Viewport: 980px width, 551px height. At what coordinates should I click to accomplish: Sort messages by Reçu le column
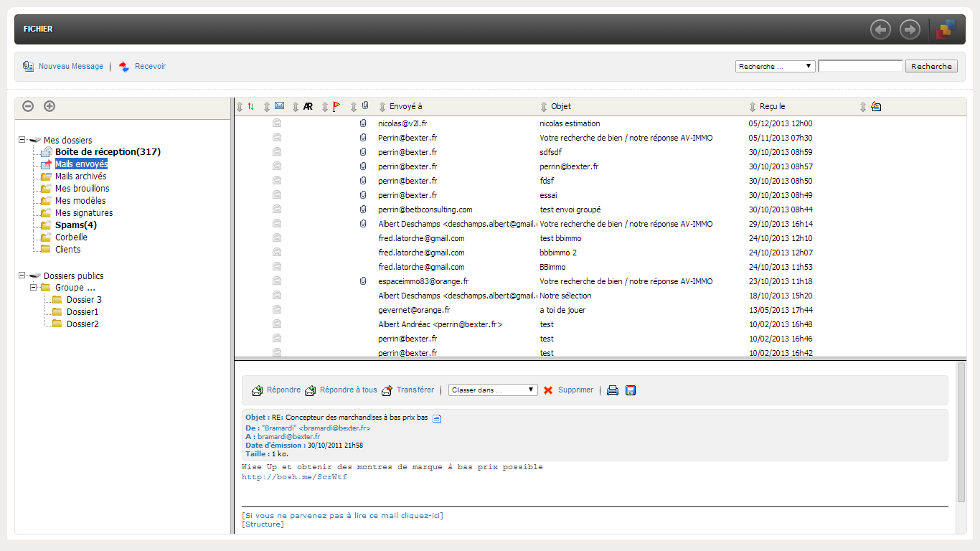coord(773,106)
